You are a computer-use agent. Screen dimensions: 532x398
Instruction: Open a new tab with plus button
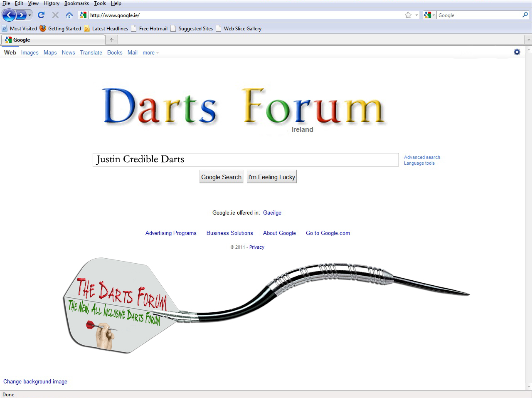pos(112,40)
